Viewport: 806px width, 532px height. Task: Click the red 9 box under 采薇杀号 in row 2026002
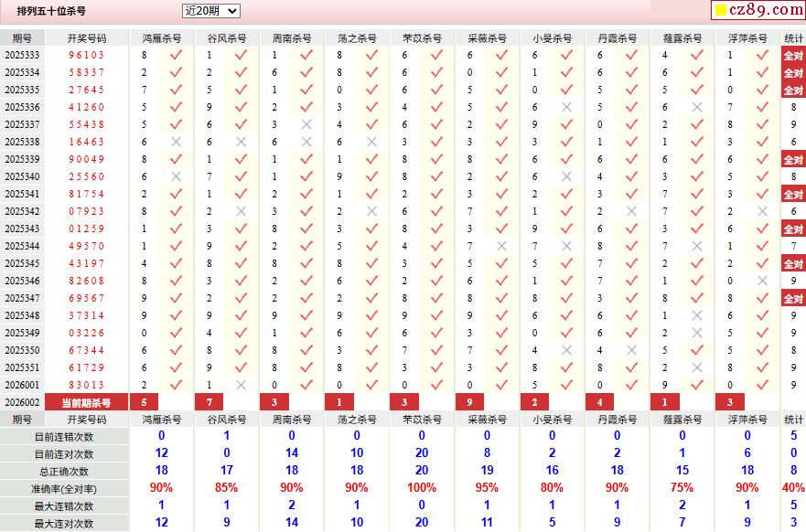click(x=470, y=402)
